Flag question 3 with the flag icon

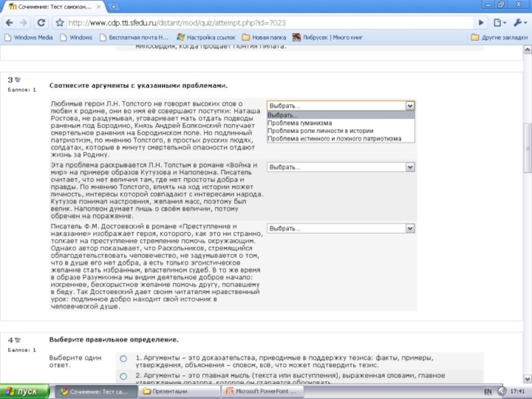[18, 80]
